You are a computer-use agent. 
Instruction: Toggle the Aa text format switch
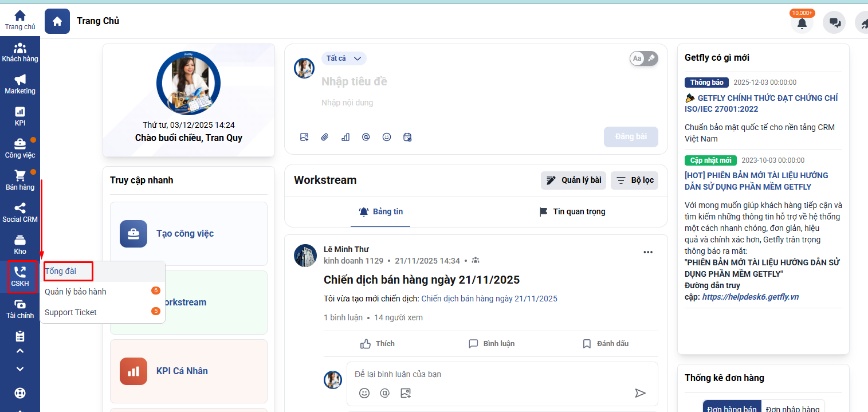coord(644,58)
